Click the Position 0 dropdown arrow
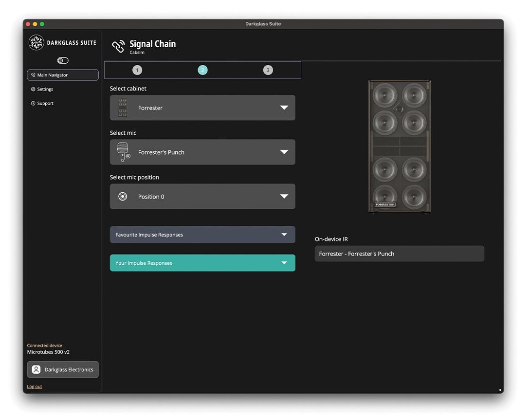Screen dimensions: 529x420 pos(284,196)
